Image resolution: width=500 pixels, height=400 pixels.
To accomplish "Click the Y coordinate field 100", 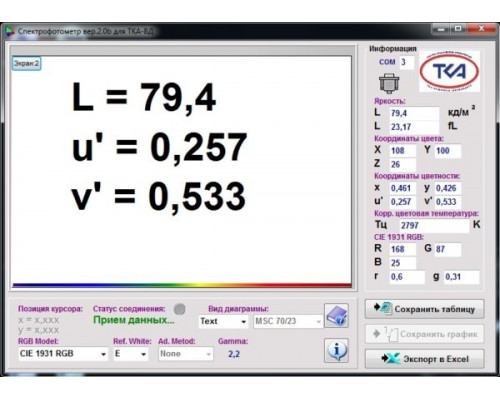I will (x=448, y=151).
